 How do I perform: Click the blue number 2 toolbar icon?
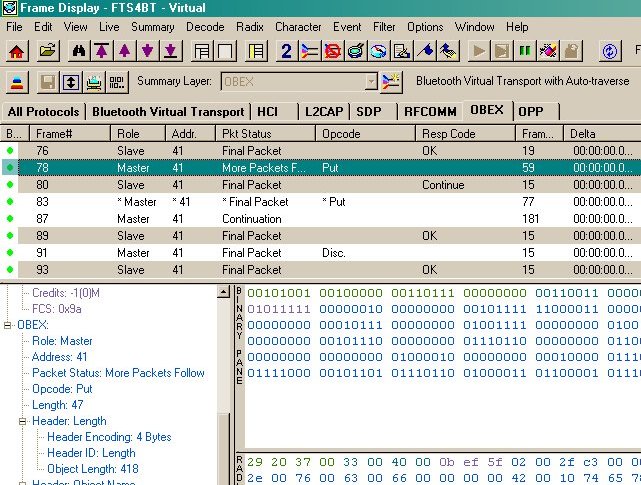[x=287, y=51]
